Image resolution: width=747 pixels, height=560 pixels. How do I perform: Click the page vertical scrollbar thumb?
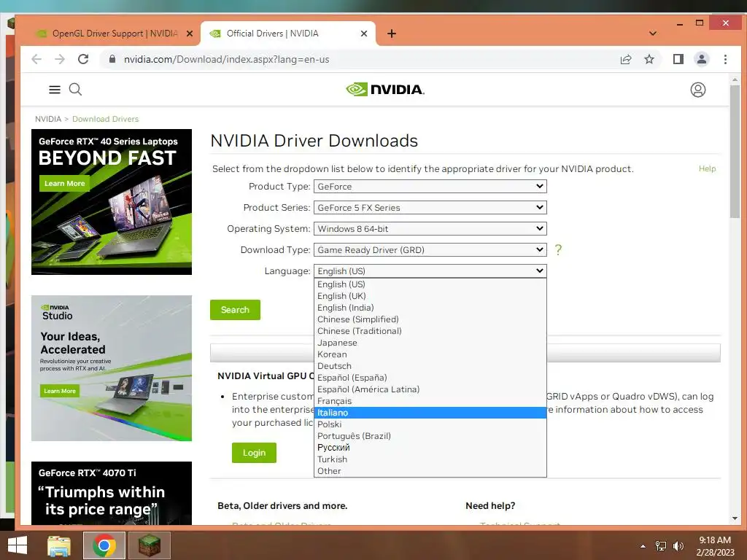735,152
